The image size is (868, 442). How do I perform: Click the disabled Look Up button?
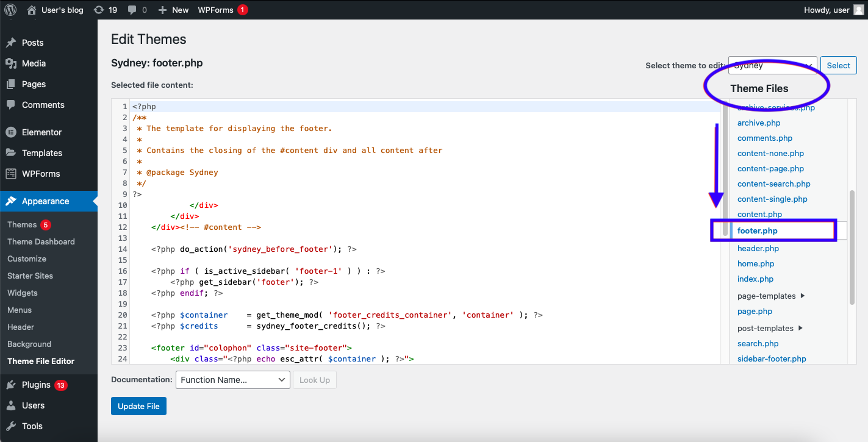(315, 380)
